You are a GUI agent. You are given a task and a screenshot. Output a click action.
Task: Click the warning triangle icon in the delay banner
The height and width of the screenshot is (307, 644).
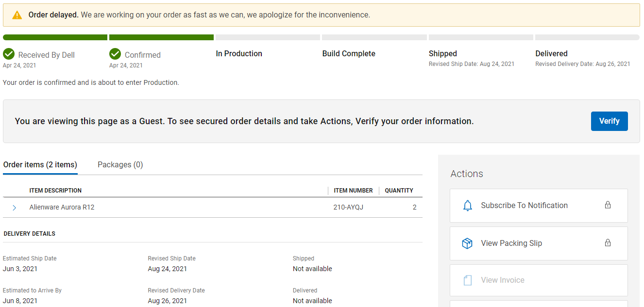(17, 15)
